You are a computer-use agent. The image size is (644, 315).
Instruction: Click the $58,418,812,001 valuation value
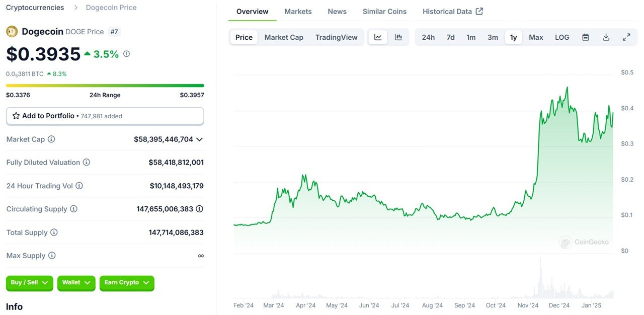tap(176, 163)
